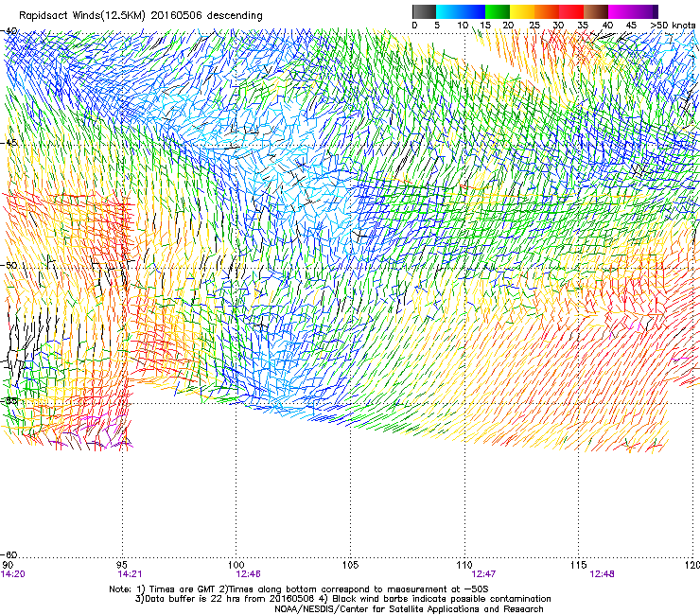This screenshot has height=615, width=700.
Task: Click the 100 longitude axis label
Action: click(236, 565)
